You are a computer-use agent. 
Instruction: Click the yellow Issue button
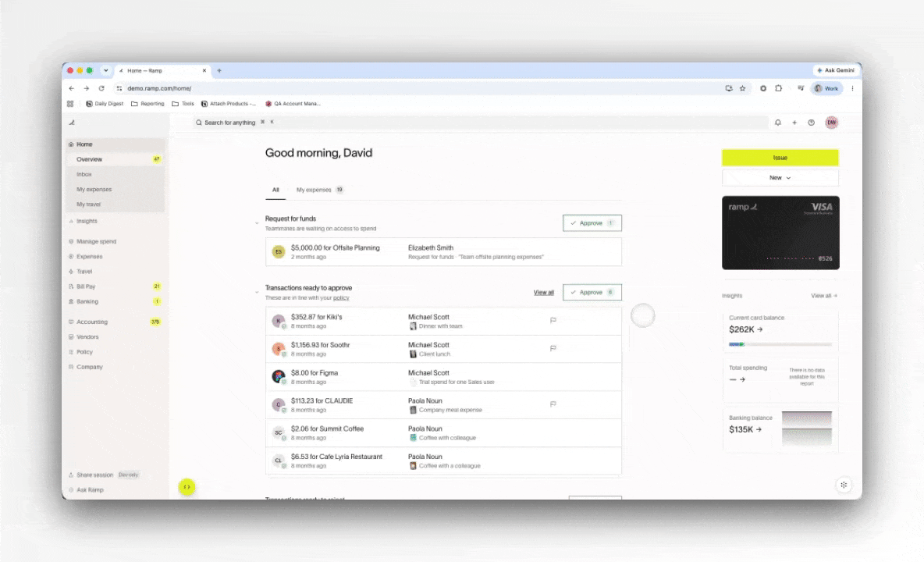click(x=780, y=158)
